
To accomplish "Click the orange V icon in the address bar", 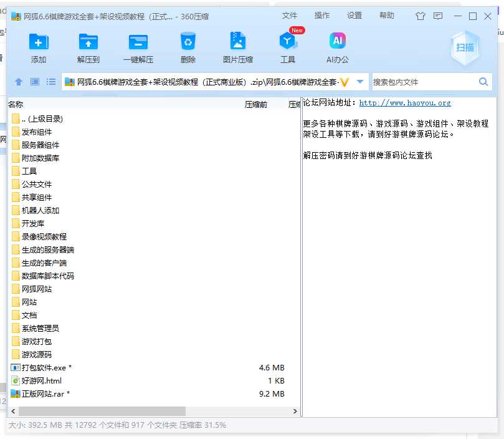I will pyautogui.click(x=345, y=82).
